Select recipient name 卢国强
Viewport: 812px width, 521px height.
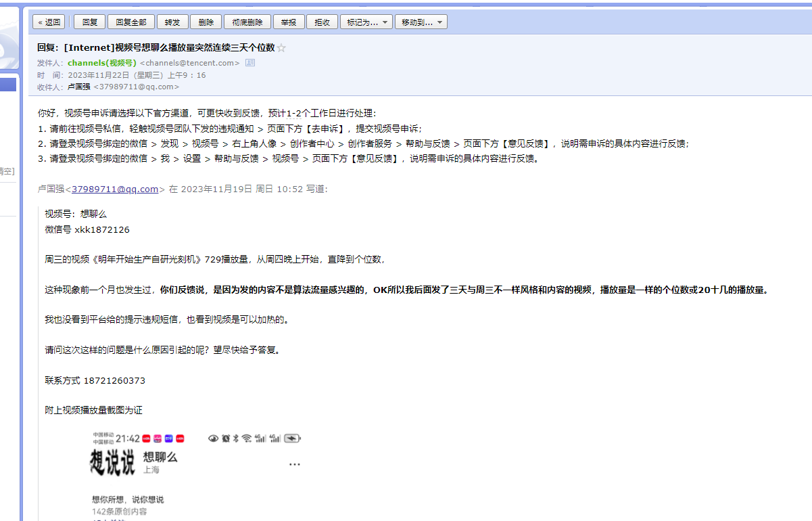click(x=78, y=87)
